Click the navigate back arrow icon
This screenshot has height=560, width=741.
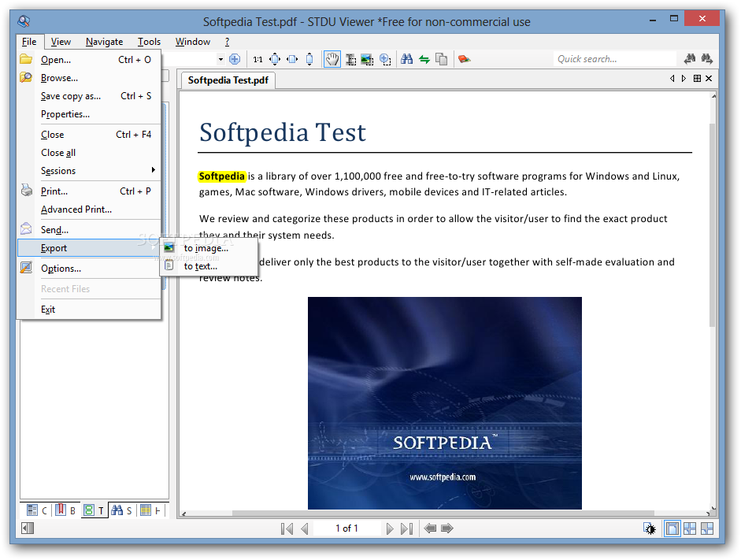430,528
